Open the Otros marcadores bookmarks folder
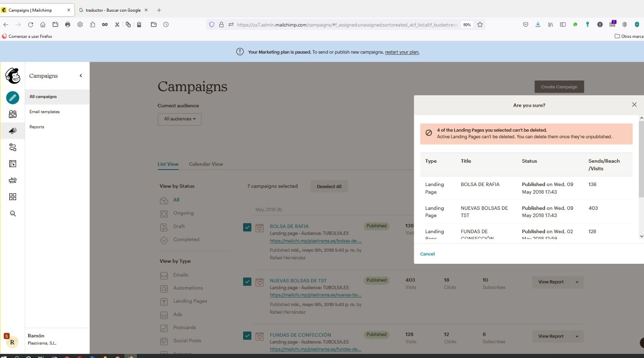The height and width of the screenshot is (358, 644). coord(629,36)
